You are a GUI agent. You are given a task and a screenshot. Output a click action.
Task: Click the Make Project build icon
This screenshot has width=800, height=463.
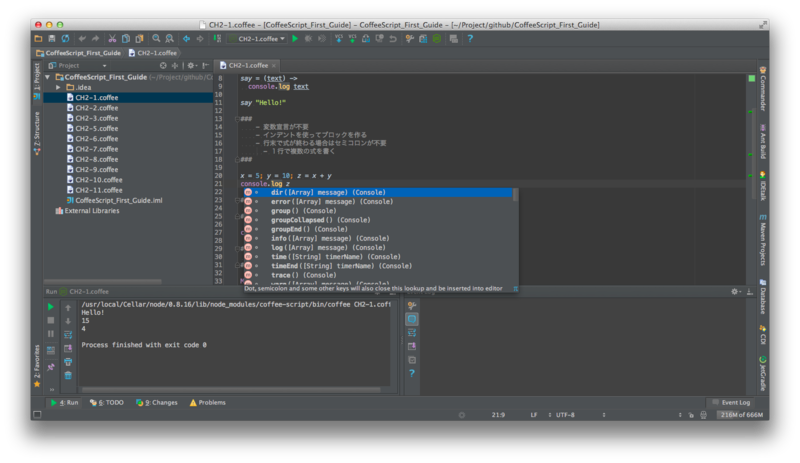click(x=217, y=39)
